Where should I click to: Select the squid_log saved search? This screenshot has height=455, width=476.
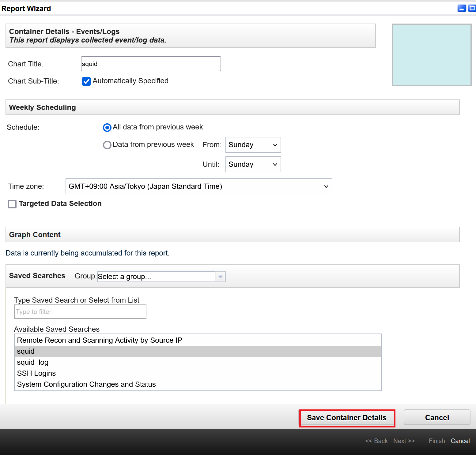click(x=198, y=362)
